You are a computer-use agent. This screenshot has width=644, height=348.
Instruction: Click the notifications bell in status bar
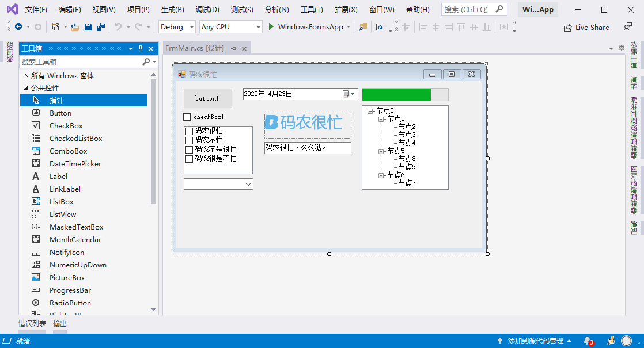click(x=589, y=341)
